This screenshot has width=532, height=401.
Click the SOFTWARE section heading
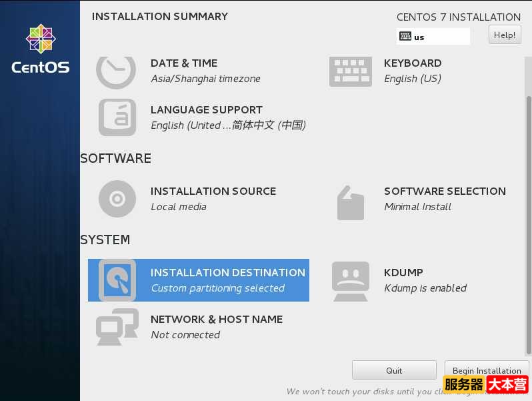point(116,158)
